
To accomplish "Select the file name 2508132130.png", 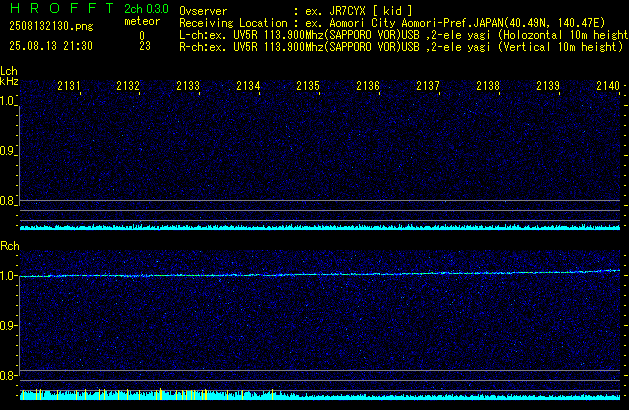I will tap(51, 26).
